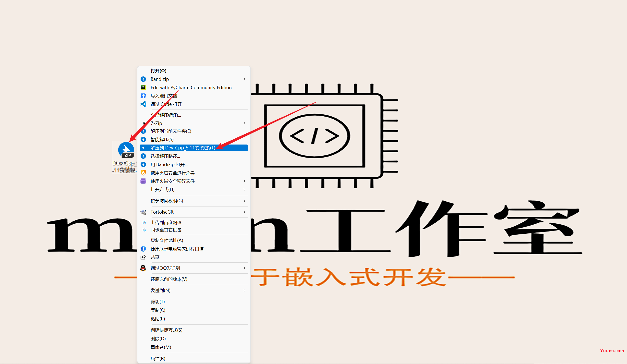This screenshot has width=627, height=364.
Task: Open the 授予访问权限(G) entry
Action: click(x=194, y=201)
